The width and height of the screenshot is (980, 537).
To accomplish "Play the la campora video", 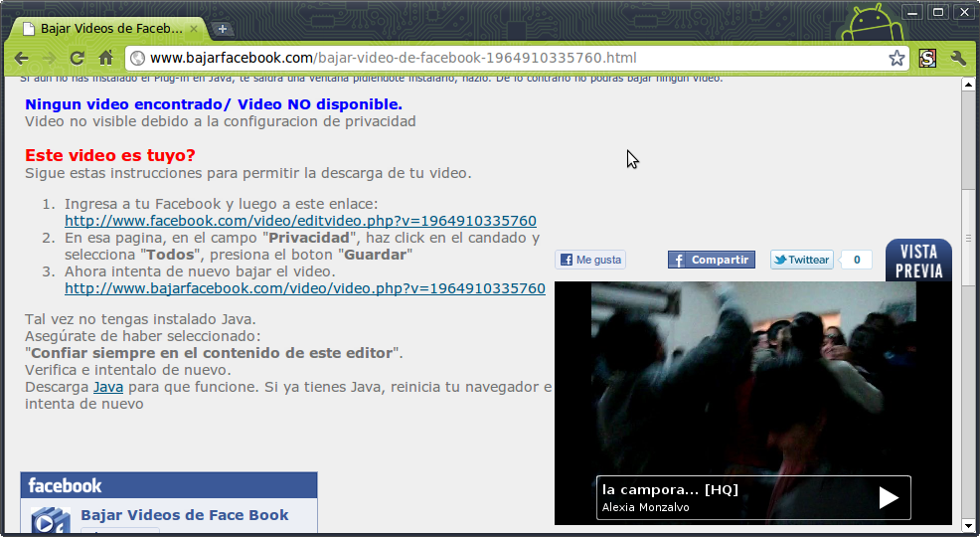I will tap(889, 497).
